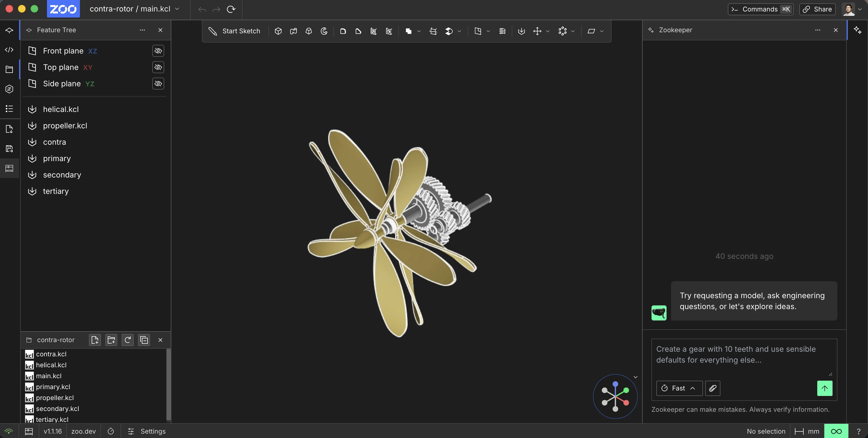Open the project files panel icon
This screenshot has height=438, width=868.
pos(9,69)
